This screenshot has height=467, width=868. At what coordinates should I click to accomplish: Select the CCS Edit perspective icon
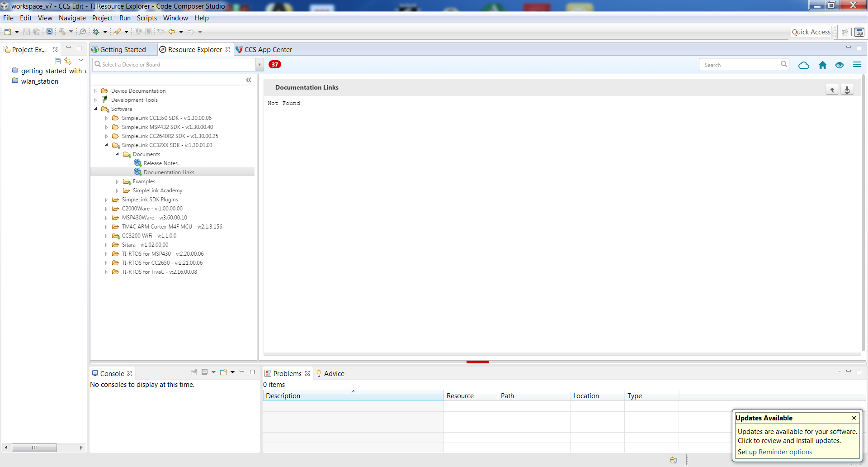click(859, 32)
